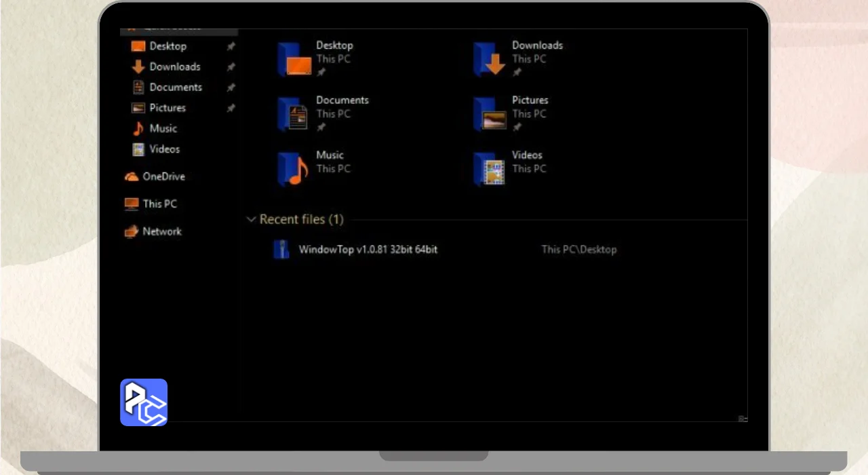Click the Desktop icon in the sidebar
This screenshot has width=868, height=475.
[x=138, y=46]
